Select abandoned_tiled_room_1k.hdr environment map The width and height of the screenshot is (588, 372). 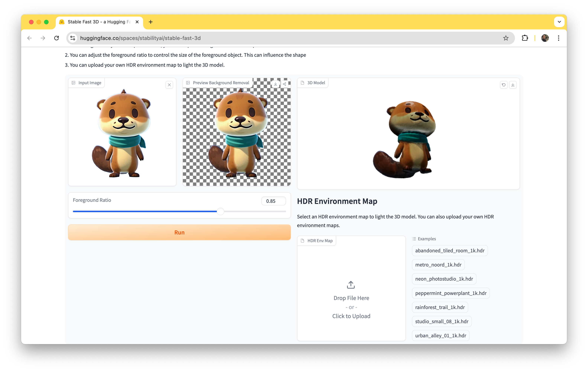click(x=450, y=250)
